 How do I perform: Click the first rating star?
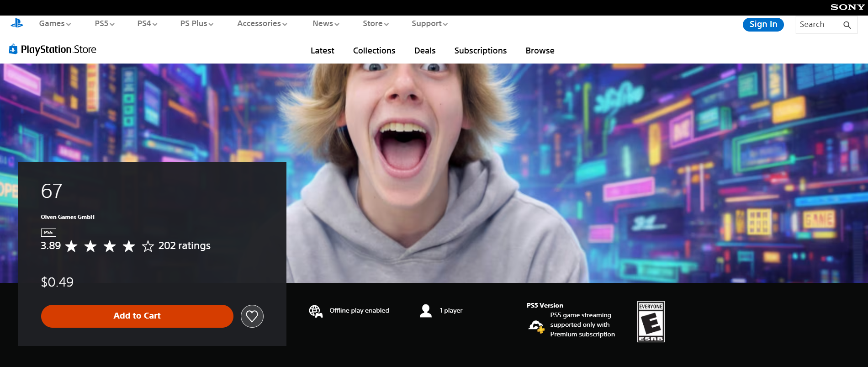[71, 246]
